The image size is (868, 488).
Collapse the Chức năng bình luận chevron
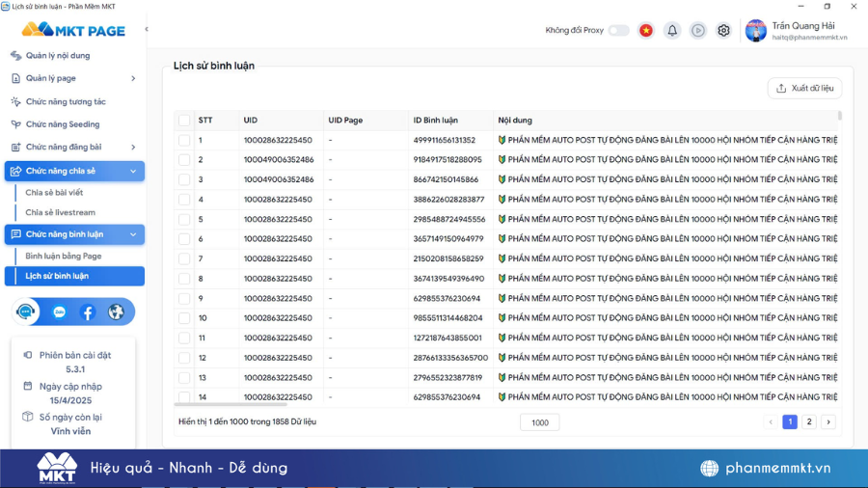click(x=133, y=234)
